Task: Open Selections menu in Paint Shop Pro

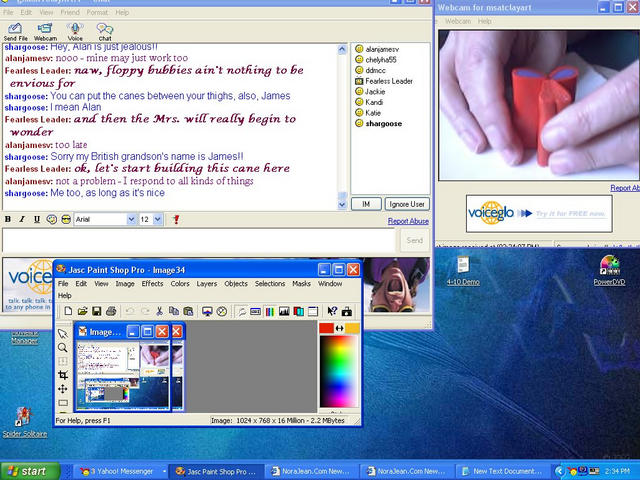Action: (270, 284)
